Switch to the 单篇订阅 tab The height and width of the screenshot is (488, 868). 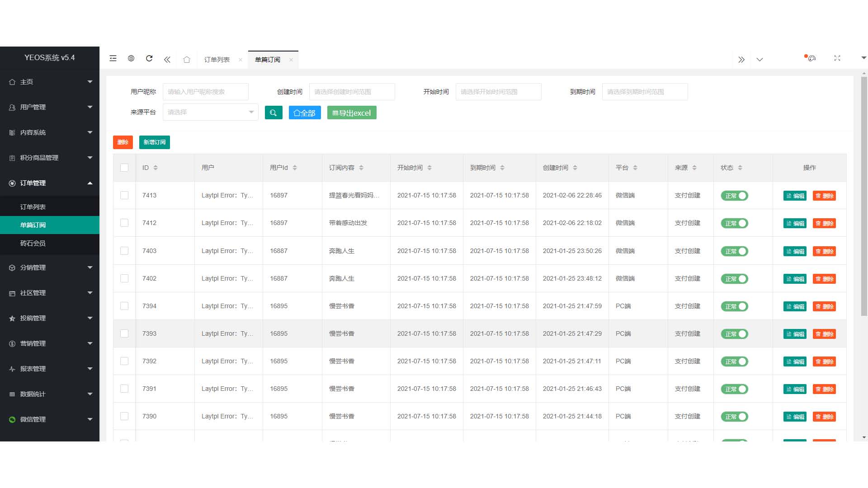268,60
